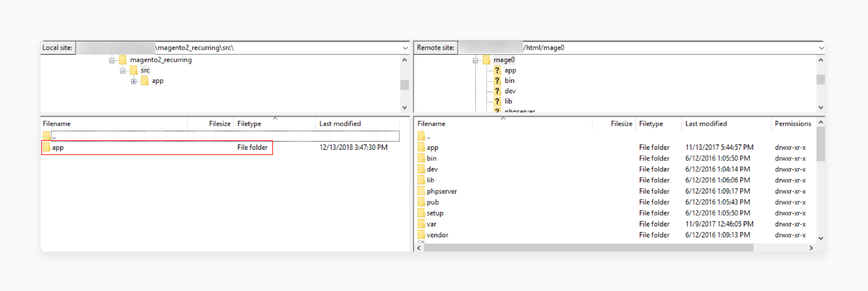
Task: Select lib folder in remote tree
Action: pos(508,101)
